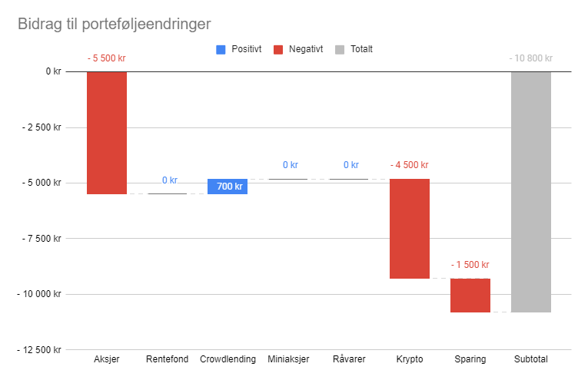The width and height of the screenshot is (588, 380).
Task: Click the -1 500 kr data label
Action: pyautogui.click(x=470, y=265)
